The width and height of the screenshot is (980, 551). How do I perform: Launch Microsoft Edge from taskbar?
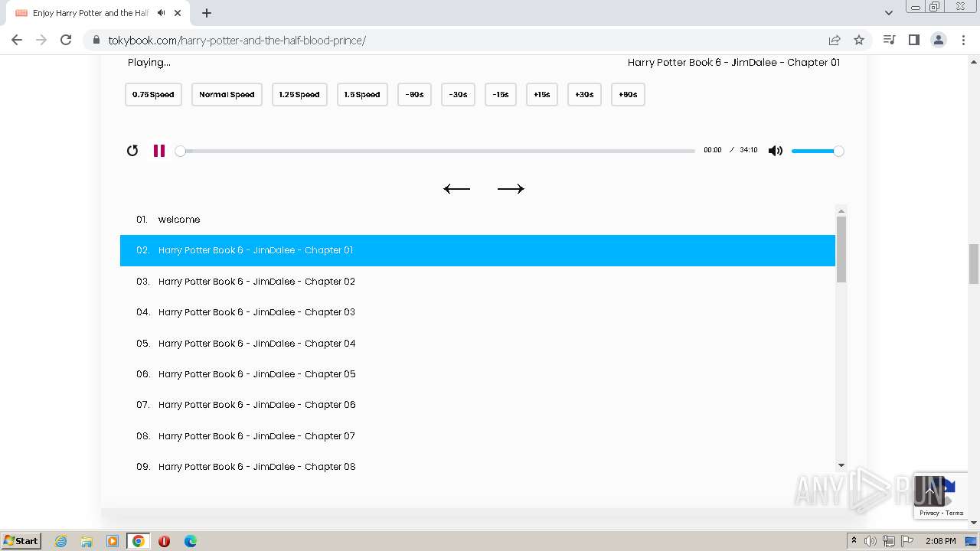(190, 541)
